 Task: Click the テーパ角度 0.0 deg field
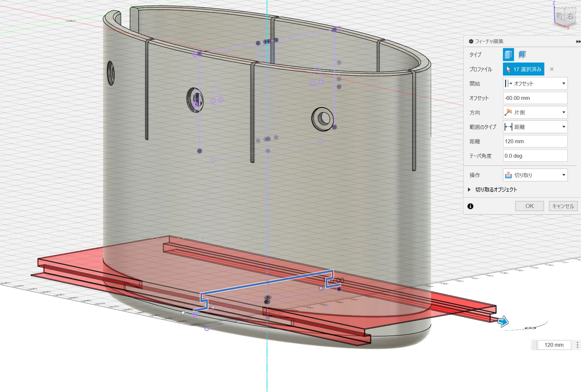coord(535,156)
